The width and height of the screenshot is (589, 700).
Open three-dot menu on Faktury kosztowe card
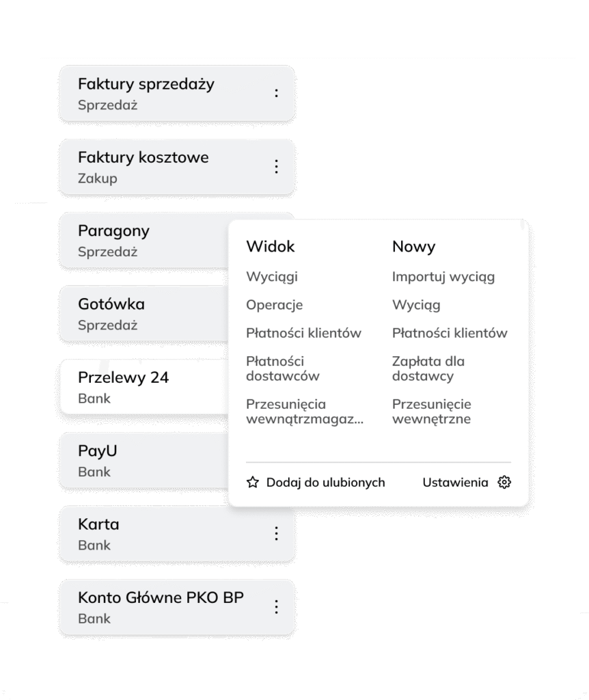click(x=276, y=166)
